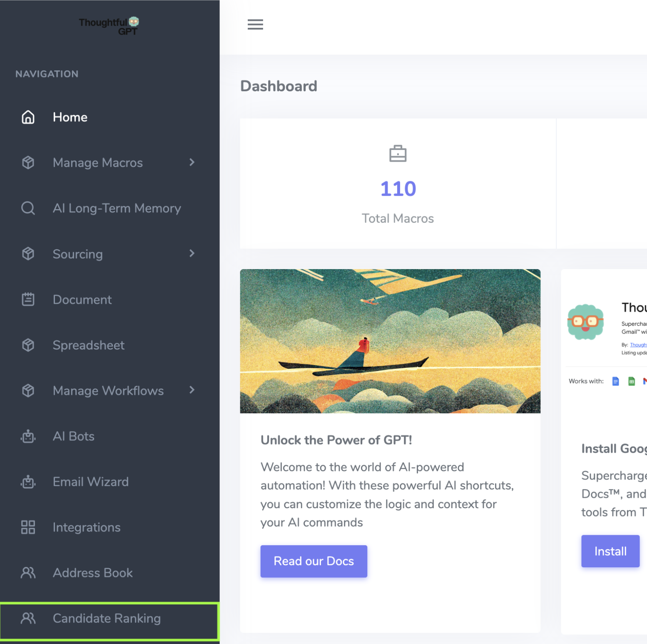Click the Unlock the Power of GPT! heading

click(x=336, y=440)
